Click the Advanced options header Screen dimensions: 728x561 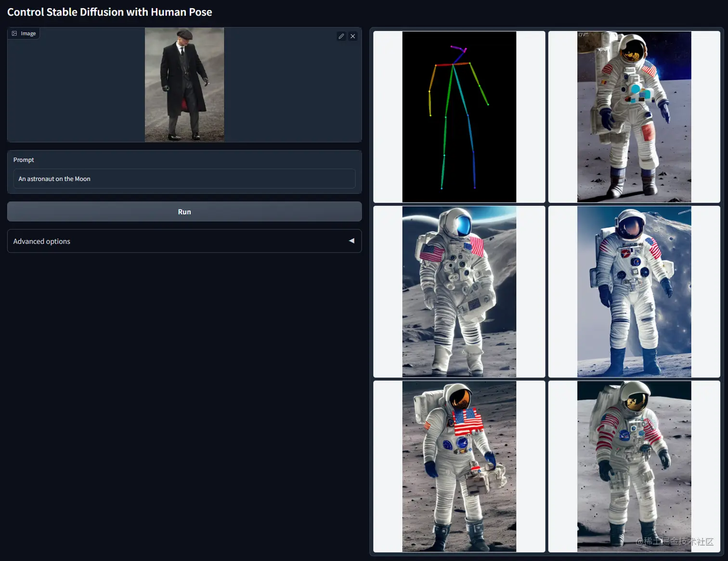tap(41, 241)
